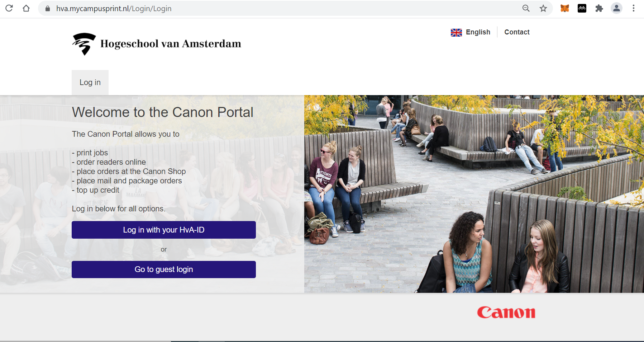The width and height of the screenshot is (644, 342).
Task: Open the Extensions puzzle piece menu
Action: coord(599,8)
